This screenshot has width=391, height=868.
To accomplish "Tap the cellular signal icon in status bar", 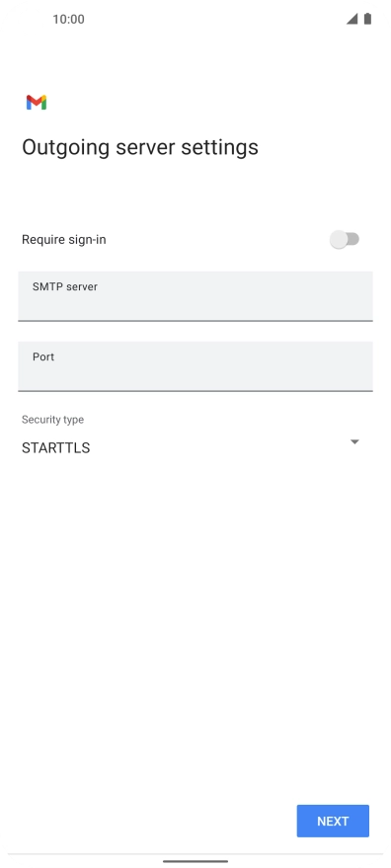I will pyautogui.click(x=352, y=19).
